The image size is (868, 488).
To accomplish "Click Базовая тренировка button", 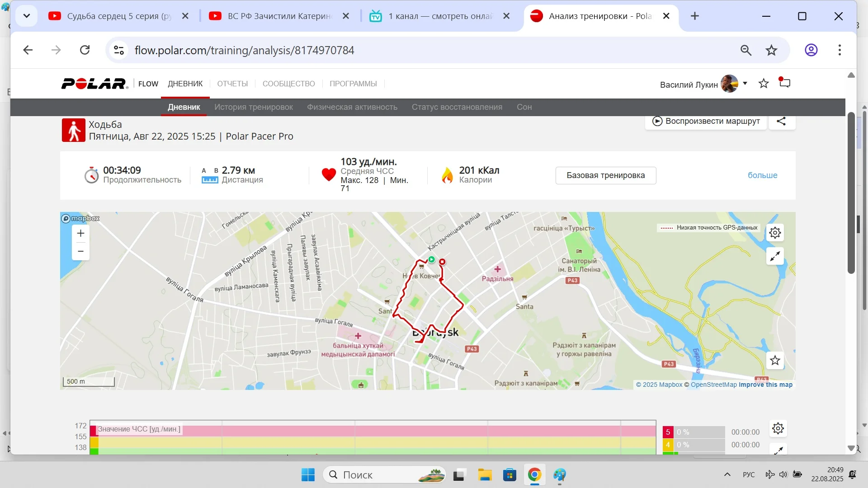I will pyautogui.click(x=605, y=175).
